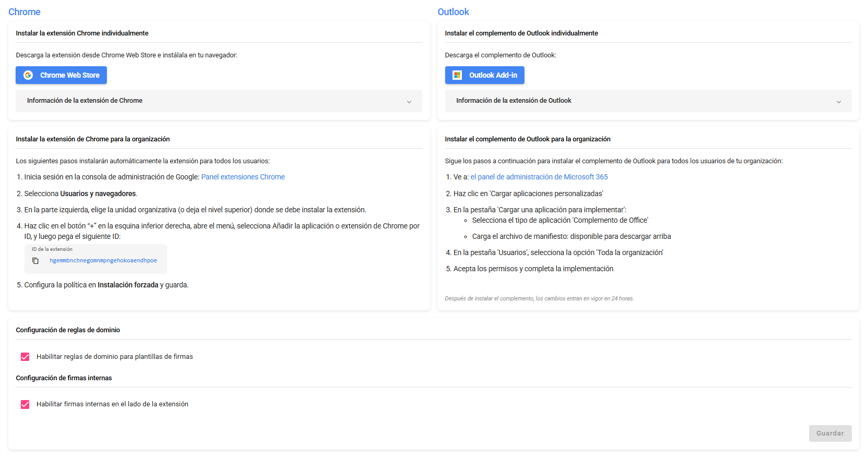Click 'Configuración de firmas internas' heading

click(x=64, y=378)
